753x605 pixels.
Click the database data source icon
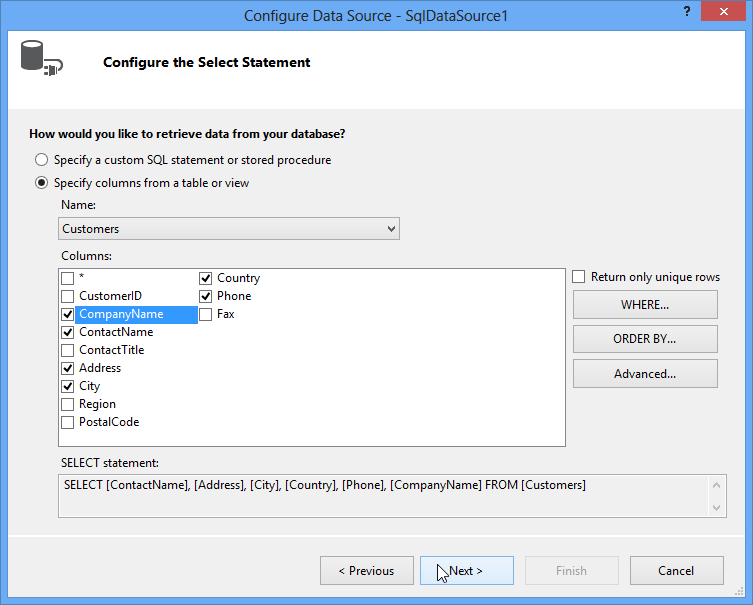tap(42, 59)
